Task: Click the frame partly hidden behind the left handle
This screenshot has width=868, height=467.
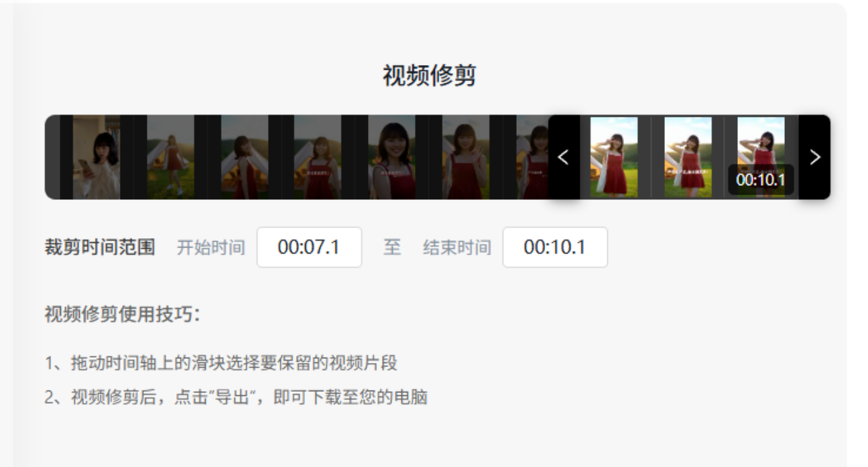Action: (532, 157)
